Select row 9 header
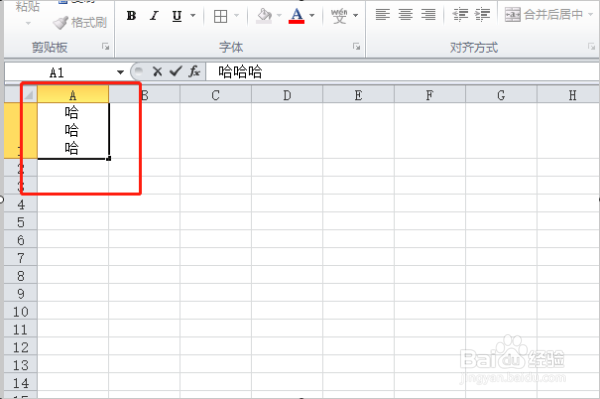 (x=21, y=293)
